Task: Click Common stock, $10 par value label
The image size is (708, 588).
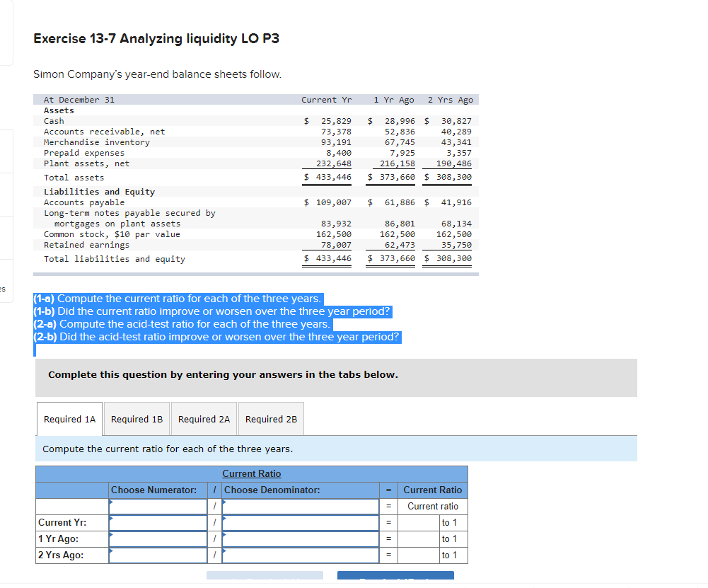Action: [x=112, y=234]
